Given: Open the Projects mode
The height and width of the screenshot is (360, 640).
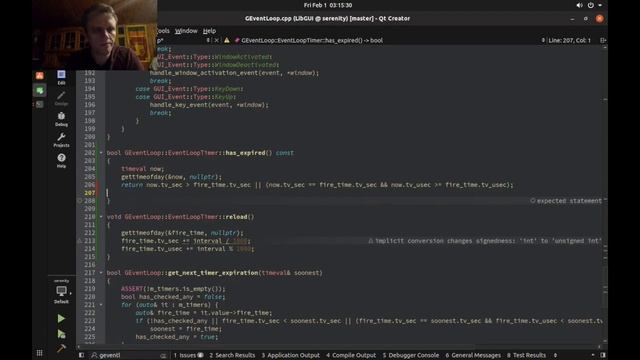Looking at the screenshot, I should pyautogui.click(x=61, y=140).
